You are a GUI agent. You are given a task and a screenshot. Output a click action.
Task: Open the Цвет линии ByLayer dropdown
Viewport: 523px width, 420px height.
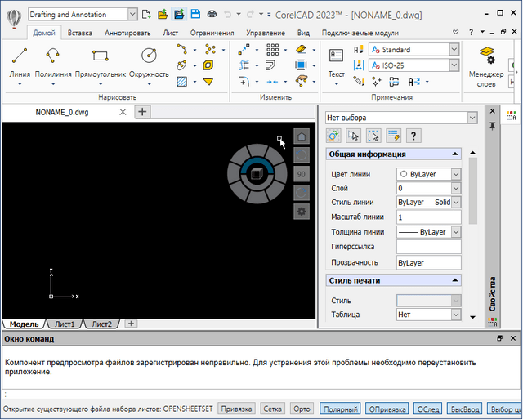(456, 174)
